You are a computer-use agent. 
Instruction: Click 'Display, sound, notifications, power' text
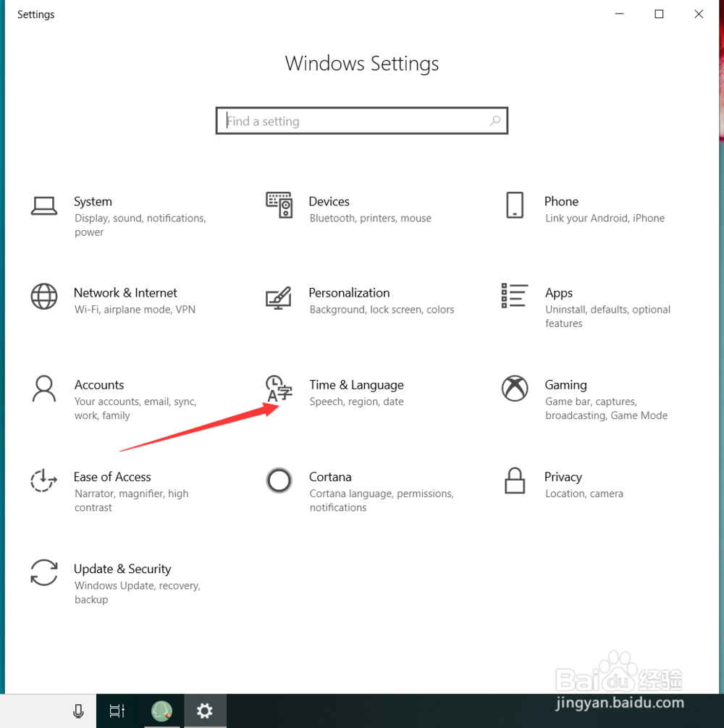(x=140, y=225)
